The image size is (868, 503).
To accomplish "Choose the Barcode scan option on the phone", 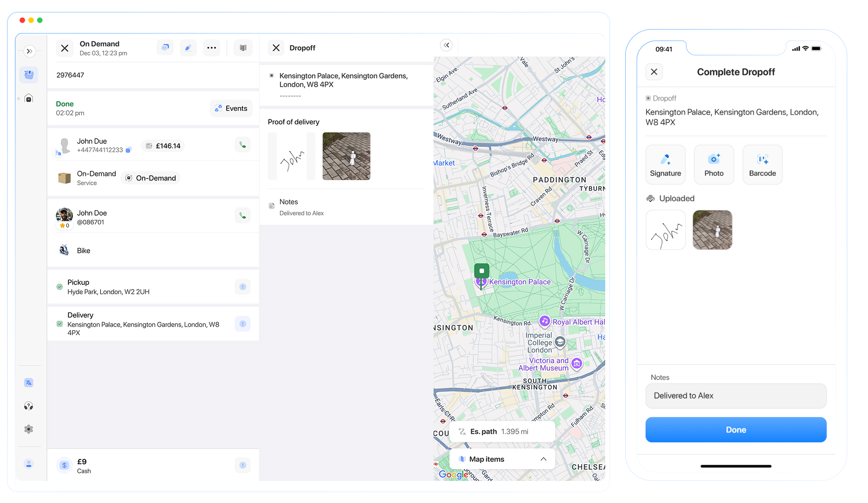I will 762,164.
